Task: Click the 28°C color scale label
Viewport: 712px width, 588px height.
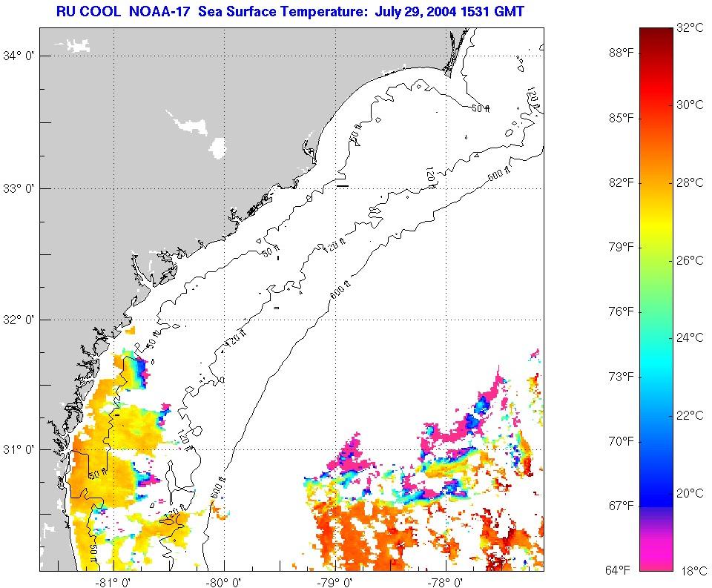Action: [690, 182]
